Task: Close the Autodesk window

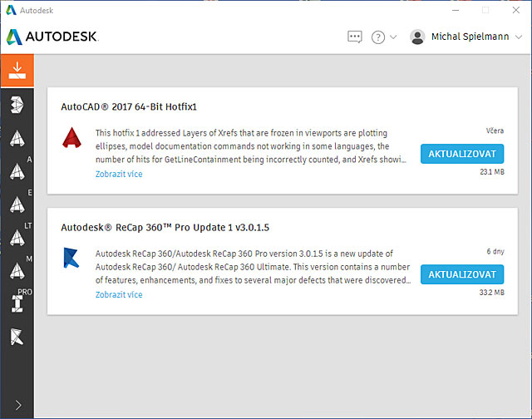Action: [x=516, y=10]
